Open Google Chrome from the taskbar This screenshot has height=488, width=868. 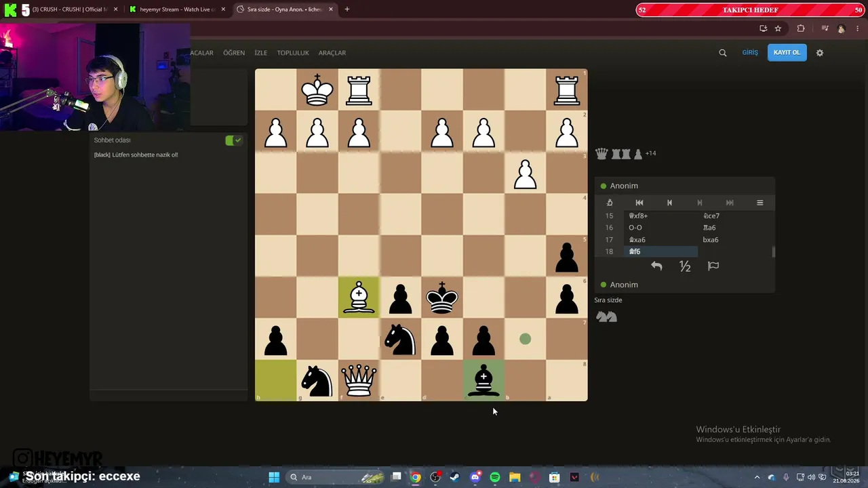point(416,477)
